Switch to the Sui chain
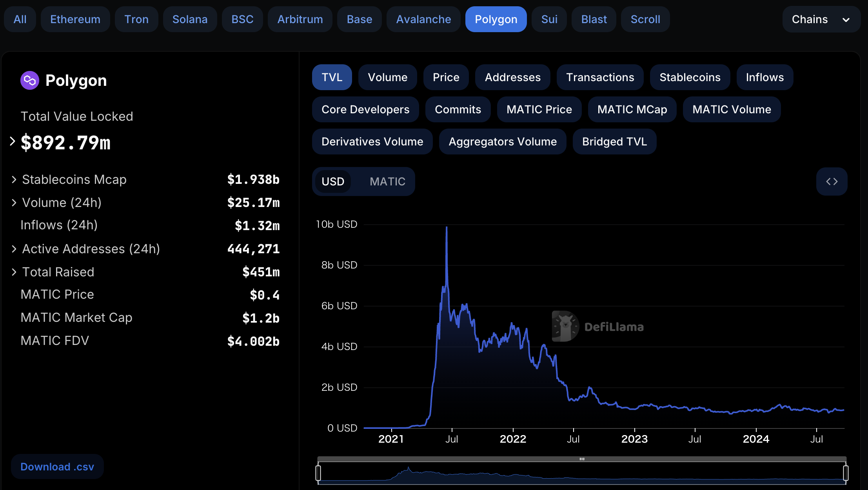Screen dimensions: 868x490 [x=549, y=19]
